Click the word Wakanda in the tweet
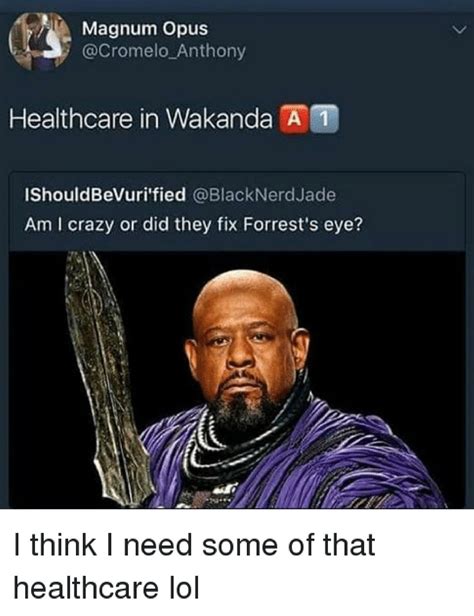This screenshot has height=616, width=474. [220, 119]
